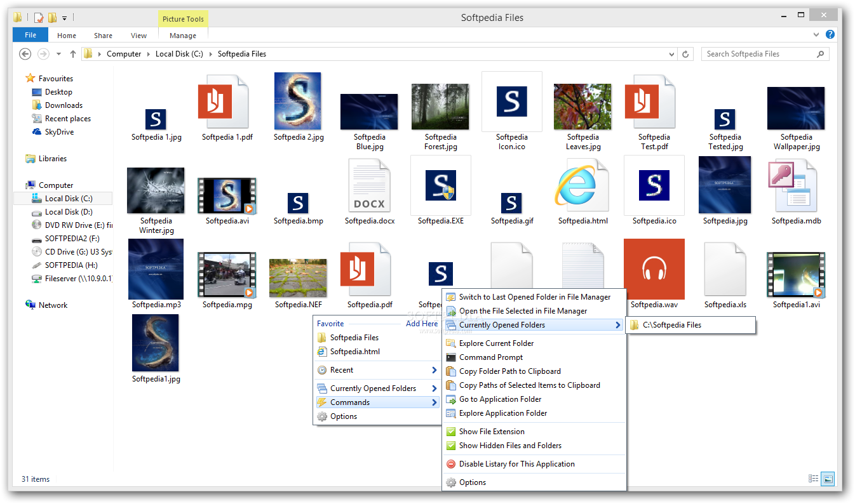Open Quick Access Toolbar customize dropdown
This screenshot has width=855, height=504.
[64, 18]
